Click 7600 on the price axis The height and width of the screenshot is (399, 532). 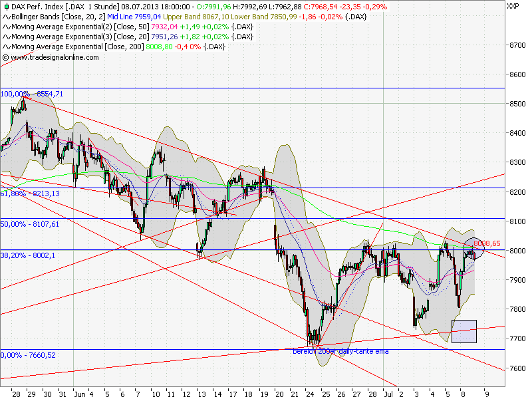517,368
